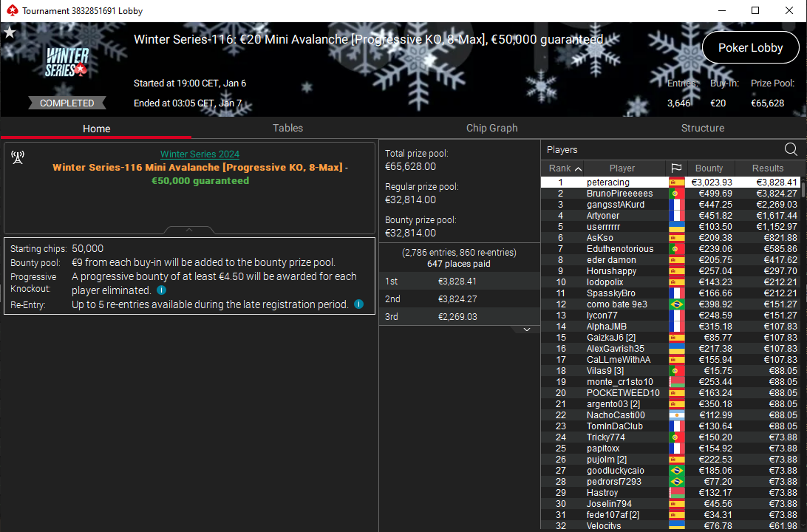
Task: Click peteracing's country flag
Action: (x=676, y=182)
